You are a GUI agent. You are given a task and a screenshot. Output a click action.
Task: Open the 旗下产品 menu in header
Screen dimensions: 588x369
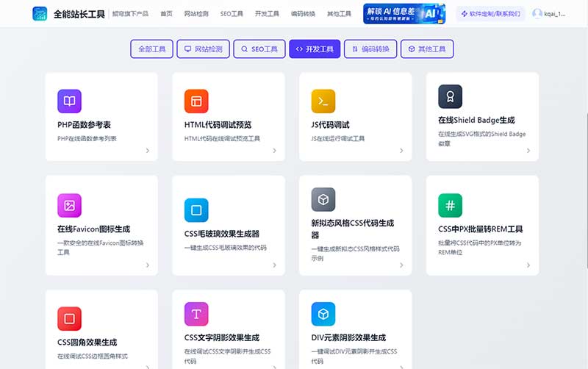click(130, 14)
